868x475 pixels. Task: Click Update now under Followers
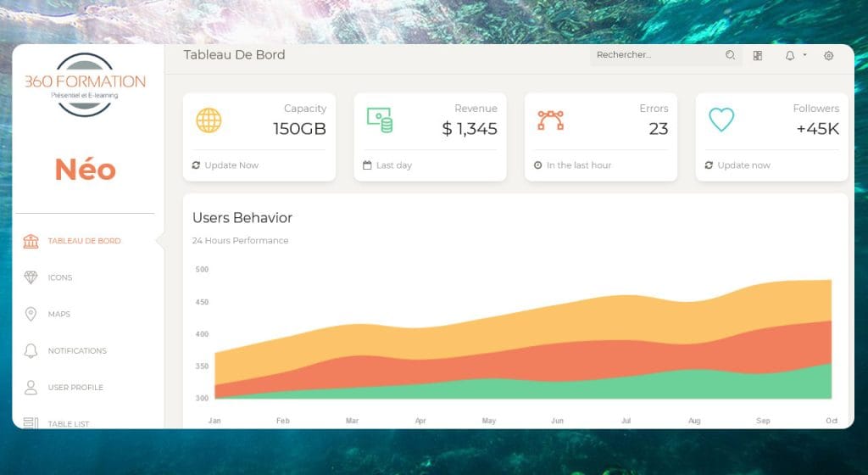743,165
